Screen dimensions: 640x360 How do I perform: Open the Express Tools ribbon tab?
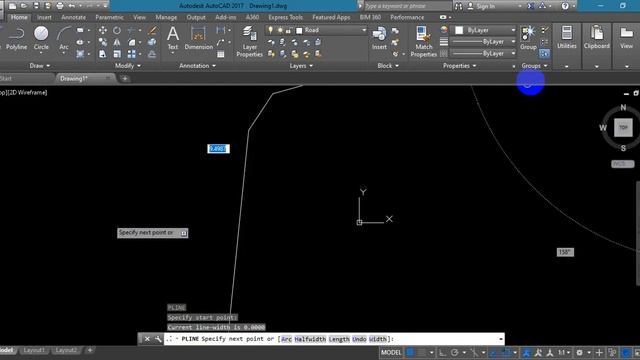pos(285,18)
